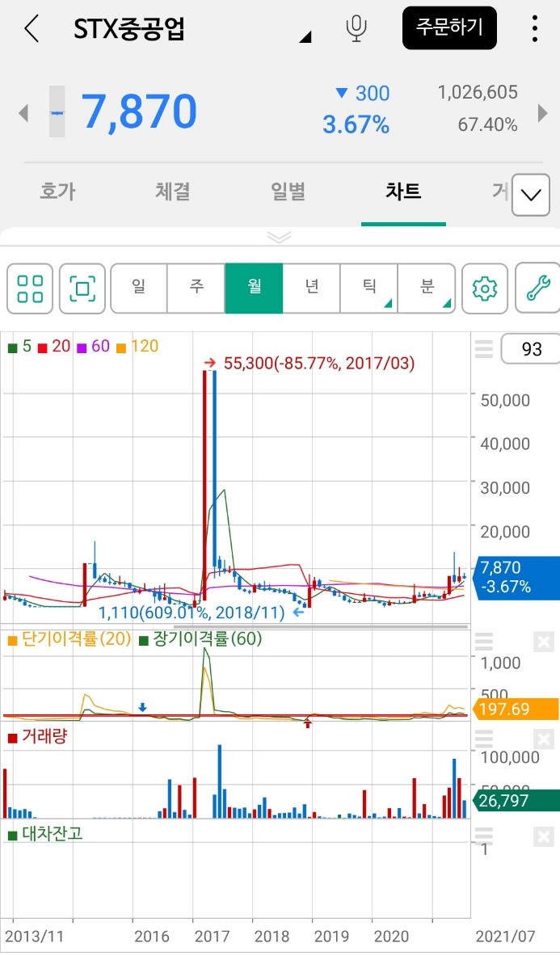Open 틱 tick period dropdown
The height and width of the screenshot is (956, 560).
point(368,288)
